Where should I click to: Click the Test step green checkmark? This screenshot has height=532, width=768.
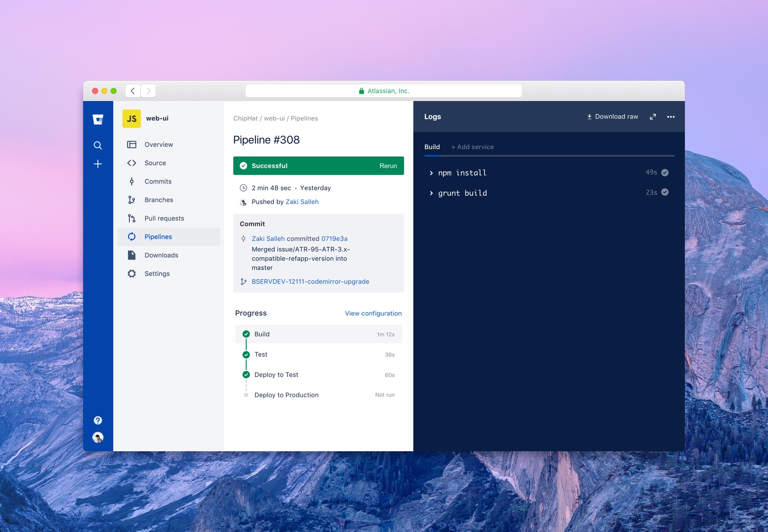coord(246,354)
